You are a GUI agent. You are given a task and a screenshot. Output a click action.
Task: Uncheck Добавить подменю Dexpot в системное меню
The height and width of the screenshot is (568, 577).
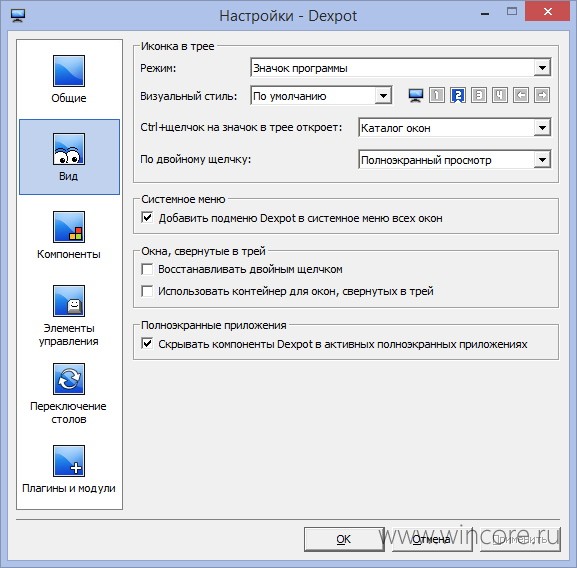[147, 217]
